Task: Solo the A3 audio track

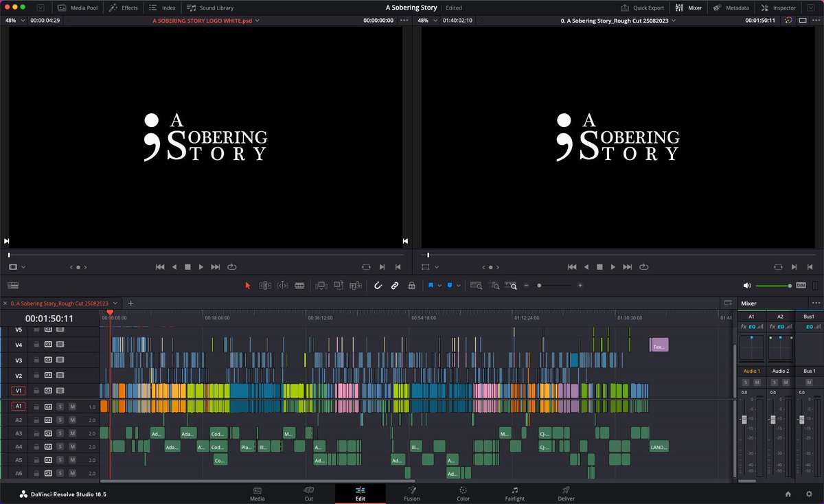Action: (x=60, y=433)
